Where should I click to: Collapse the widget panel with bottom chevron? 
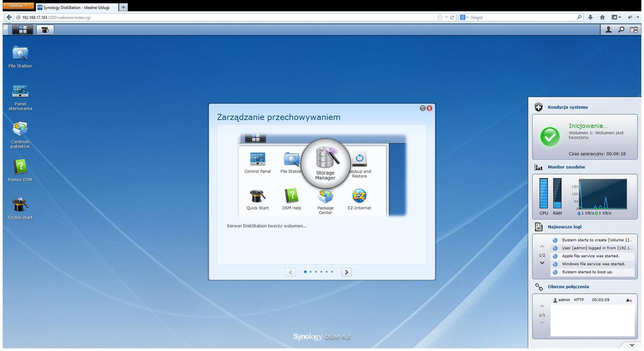coord(632,345)
